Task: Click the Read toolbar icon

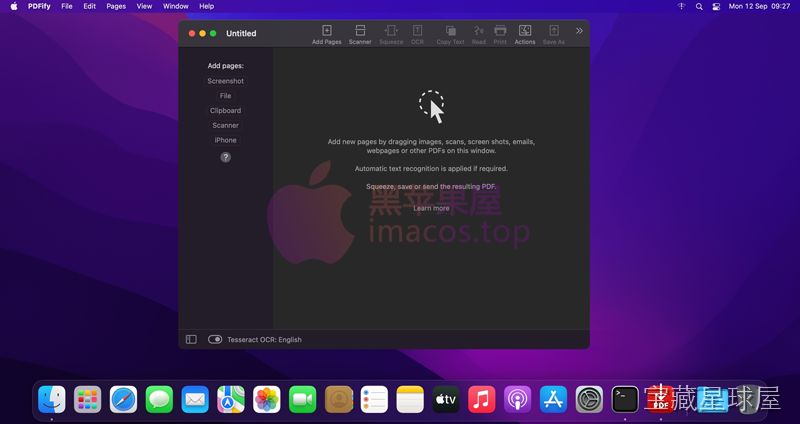Action: pos(479,34)
